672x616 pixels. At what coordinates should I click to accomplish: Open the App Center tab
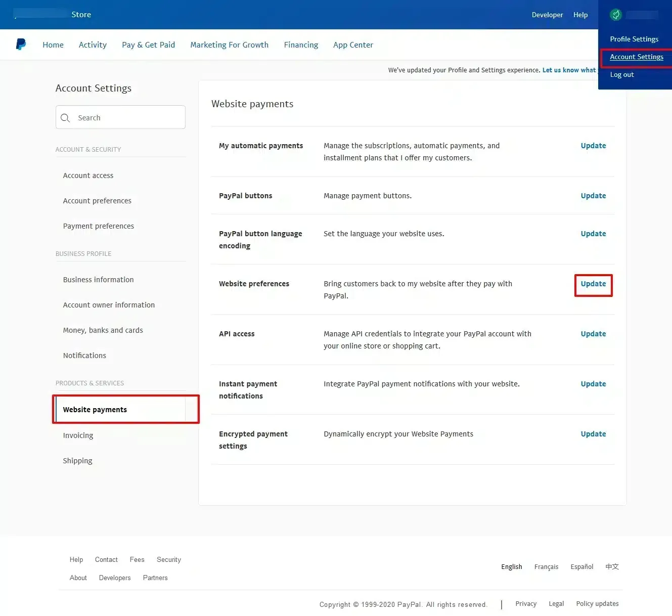[x=353, y=45]
